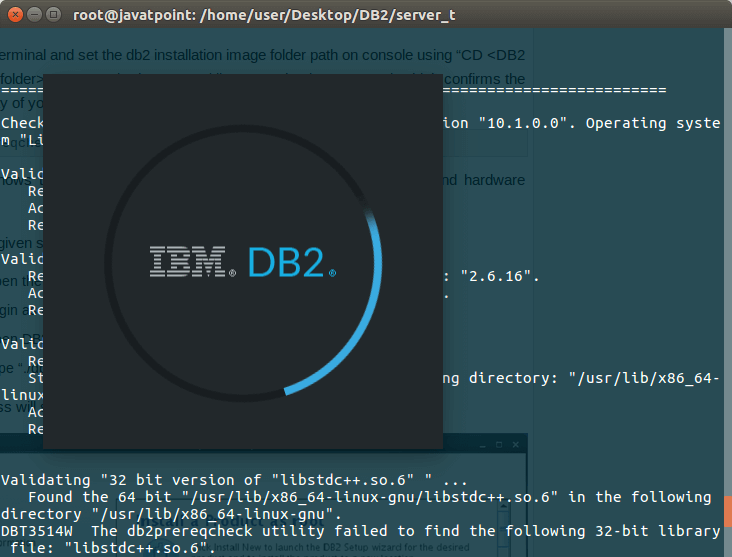Screen dimensions: 732x557
Task: Click the Validating 32 bit version line
Action: click(x=234, y=480)
